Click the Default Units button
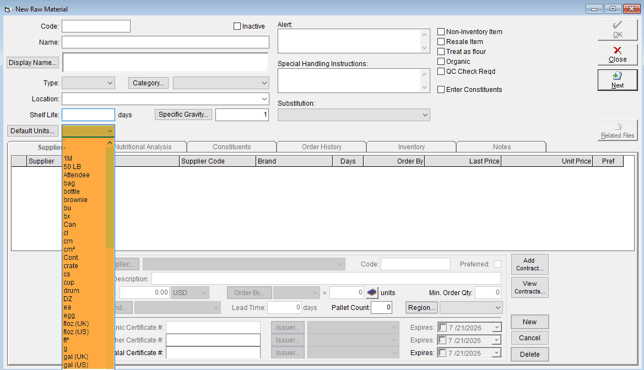 (x=32, y=131)
